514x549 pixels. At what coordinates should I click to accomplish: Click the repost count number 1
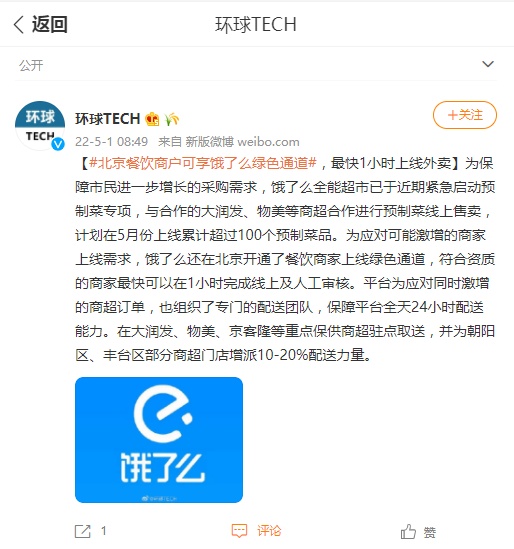pyautogui.click(x=104, y=531)
